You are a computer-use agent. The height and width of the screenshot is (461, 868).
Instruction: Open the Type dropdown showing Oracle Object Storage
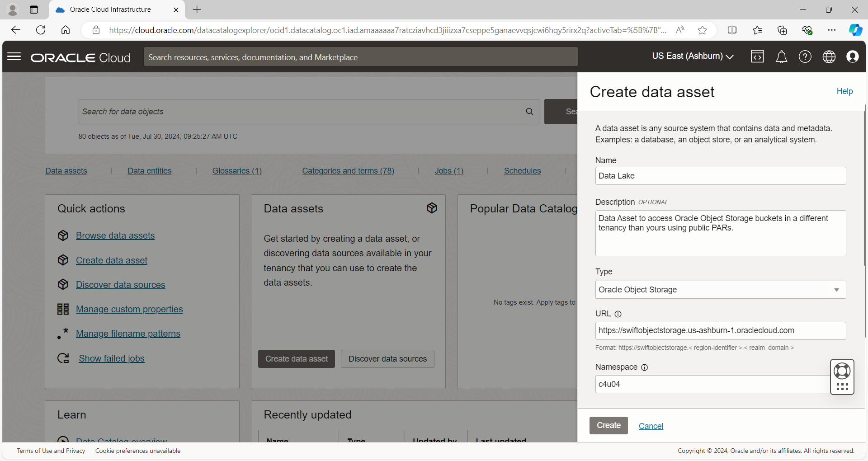tap(720, 290)
